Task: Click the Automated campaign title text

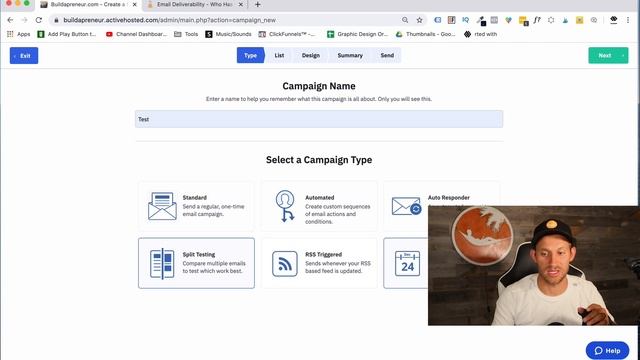Action: click(x=320, y=198)
